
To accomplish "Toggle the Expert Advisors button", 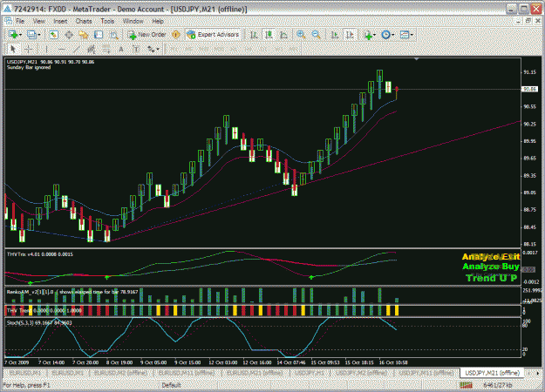I will (x=213, y=35).
